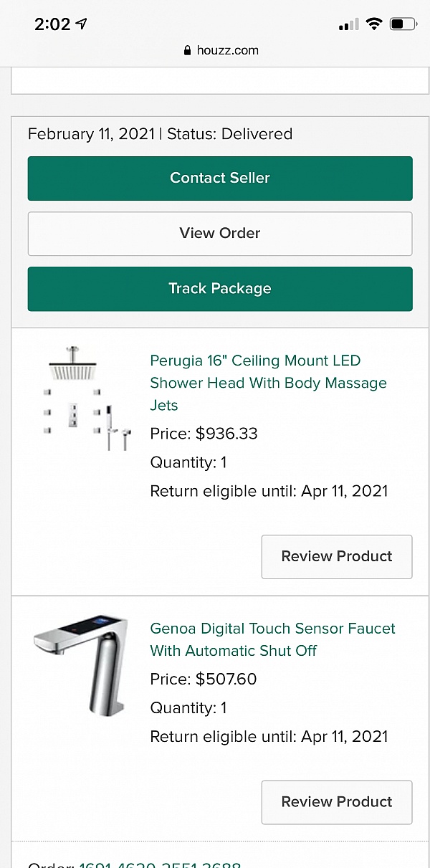Tap the 2:02 clock in status bar
This screenshot has width=430, height=868.
[x=52, y=24]
